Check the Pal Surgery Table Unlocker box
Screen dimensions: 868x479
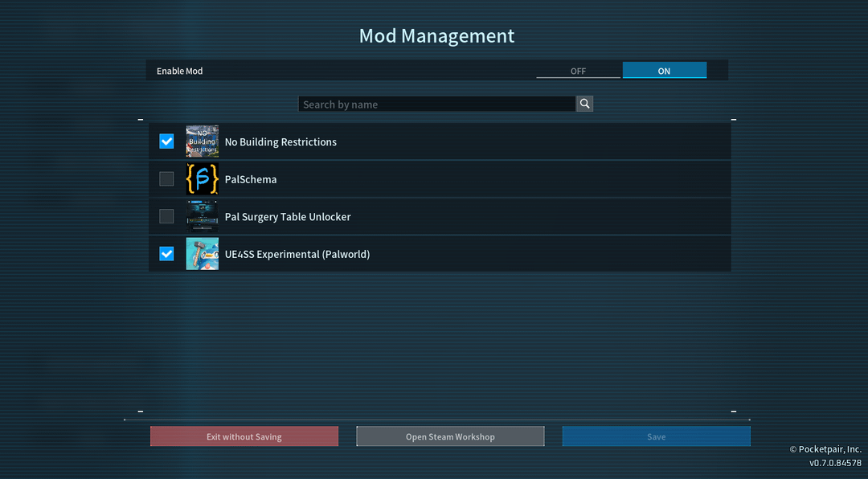point(166,216)
